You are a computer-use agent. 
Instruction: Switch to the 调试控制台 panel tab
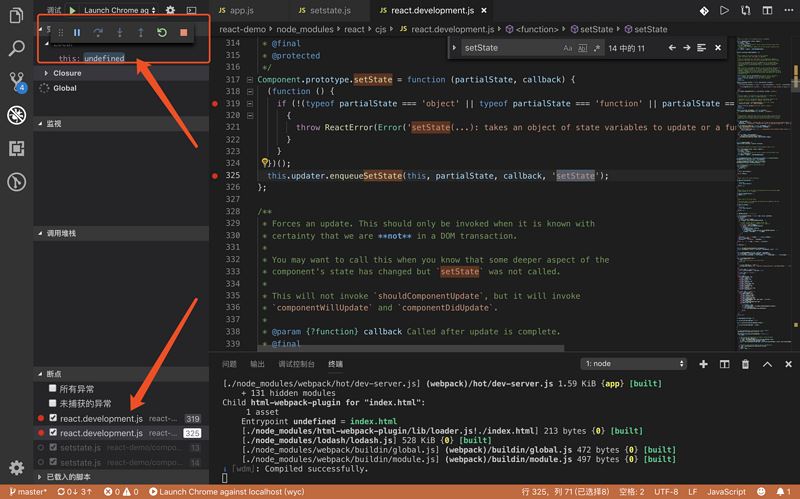click(x=295, y=364)
